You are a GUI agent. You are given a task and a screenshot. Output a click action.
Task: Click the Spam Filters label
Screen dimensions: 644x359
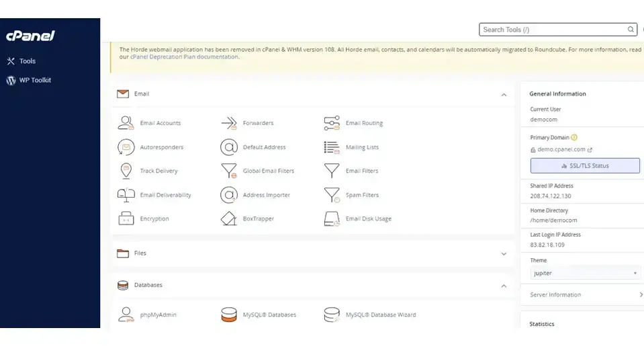coord(362,195)
